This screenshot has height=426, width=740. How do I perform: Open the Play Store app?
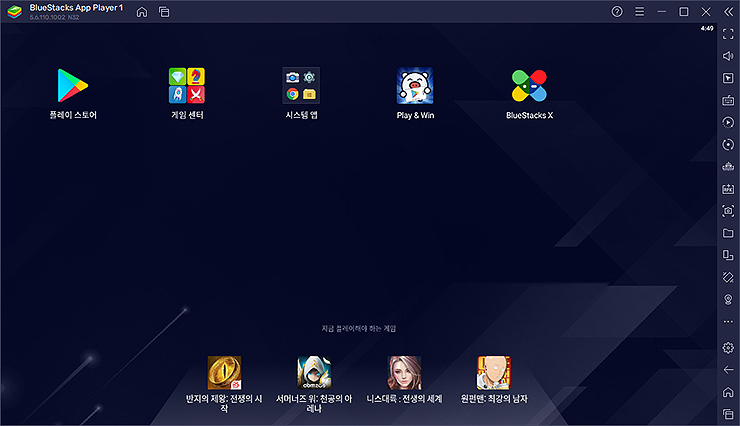pos(73,86)
